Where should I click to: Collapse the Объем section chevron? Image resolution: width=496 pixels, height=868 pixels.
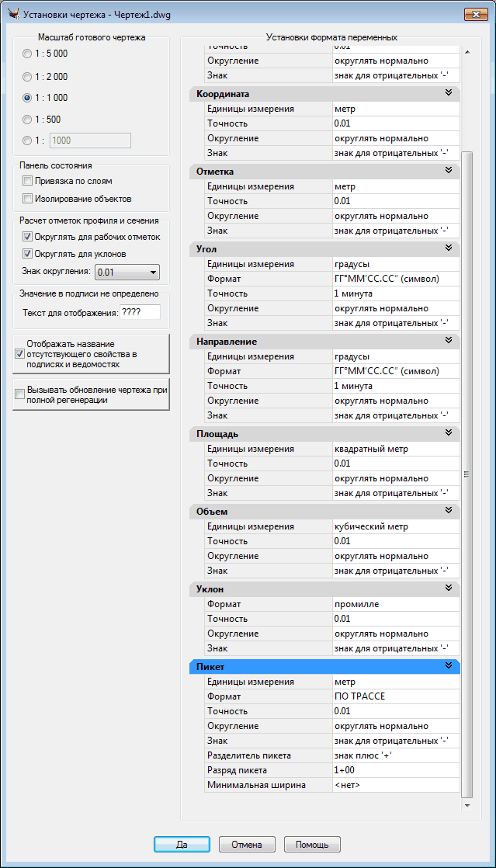[448, 511]
